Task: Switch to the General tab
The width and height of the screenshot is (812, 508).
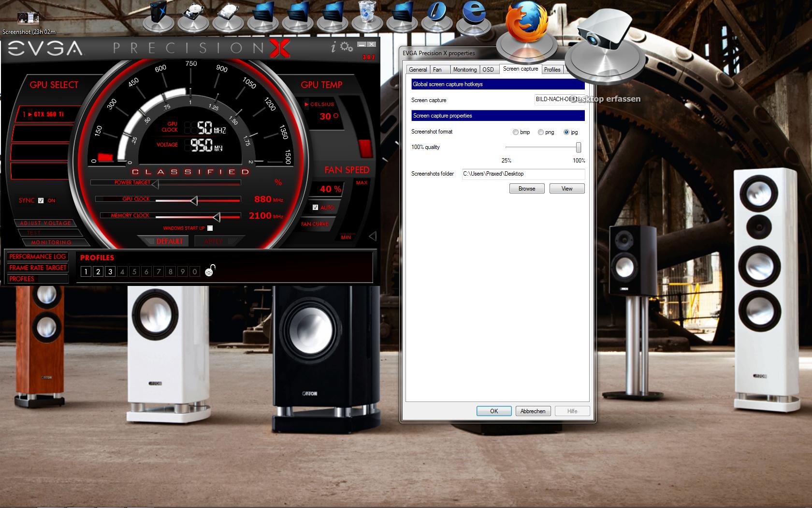Action: (418, 70)
